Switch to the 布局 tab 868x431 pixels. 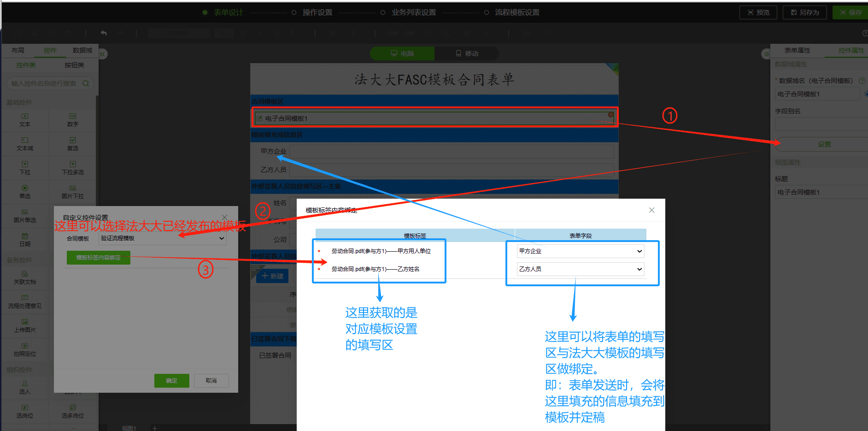click(x=18, y=50)
